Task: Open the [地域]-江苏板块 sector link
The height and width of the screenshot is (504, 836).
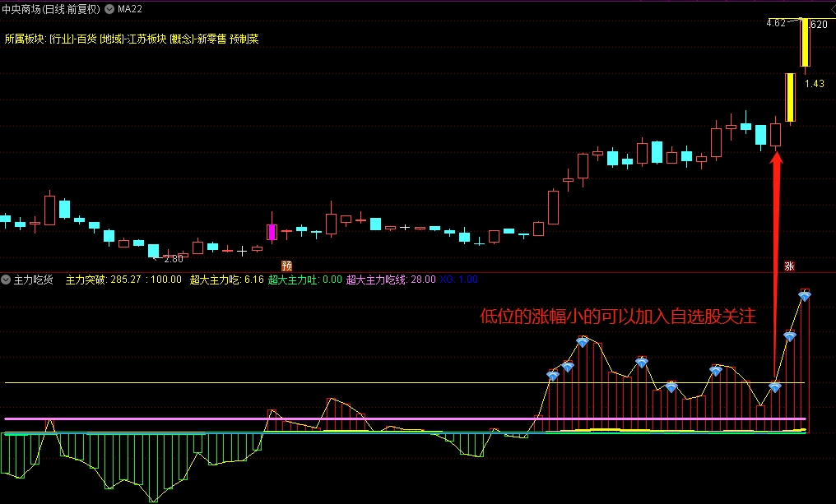Action: click(x=133, y=39)
